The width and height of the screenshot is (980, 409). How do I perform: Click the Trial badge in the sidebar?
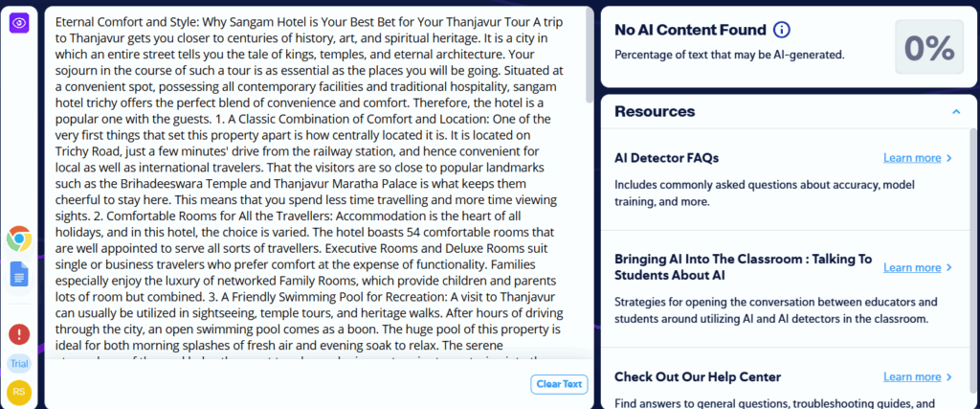[x=19, y=363]
